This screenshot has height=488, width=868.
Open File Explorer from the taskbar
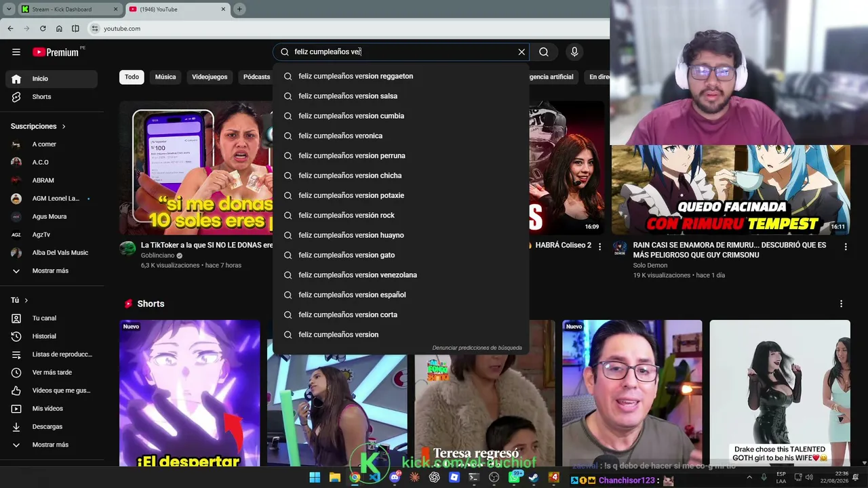[335, 477]
